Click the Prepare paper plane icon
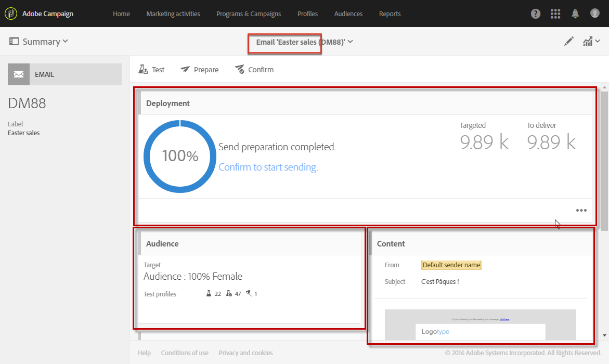Viewport: 609px width, 364px height. [x=185, y=69]
